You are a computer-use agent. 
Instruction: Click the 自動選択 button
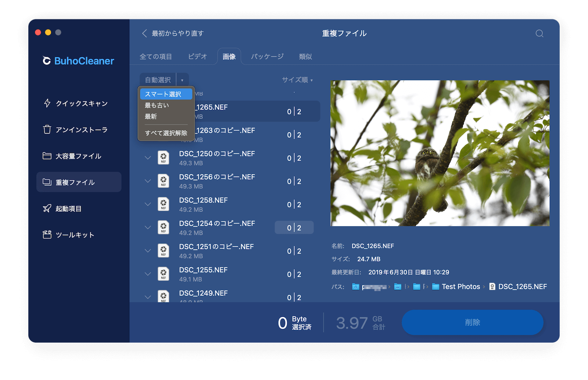click(x=158, y=80)
